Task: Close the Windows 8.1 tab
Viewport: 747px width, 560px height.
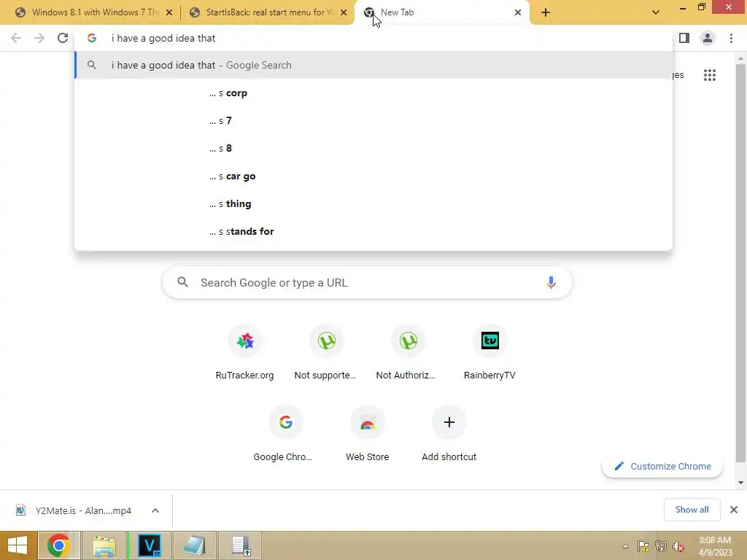Action: tap(169, 12)
